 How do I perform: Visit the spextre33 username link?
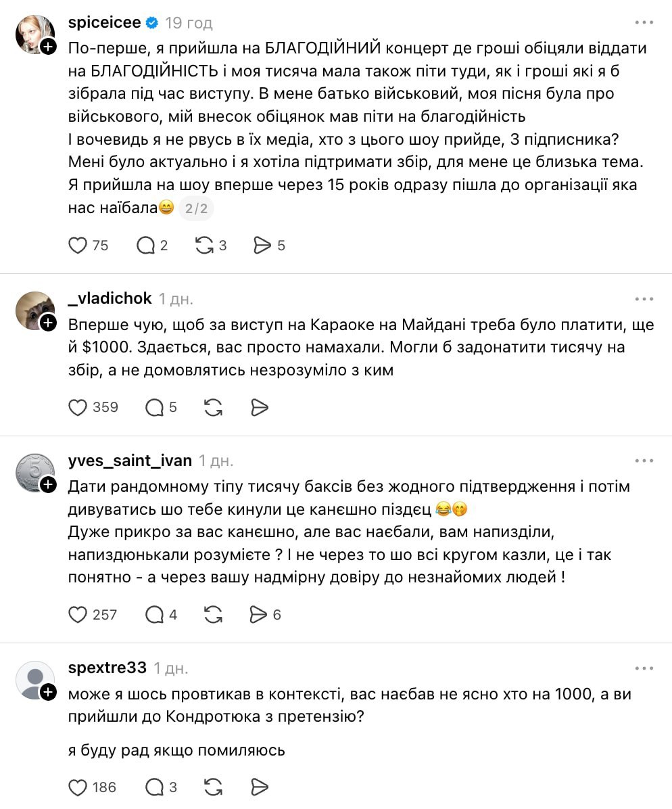(x=107, y=668)
